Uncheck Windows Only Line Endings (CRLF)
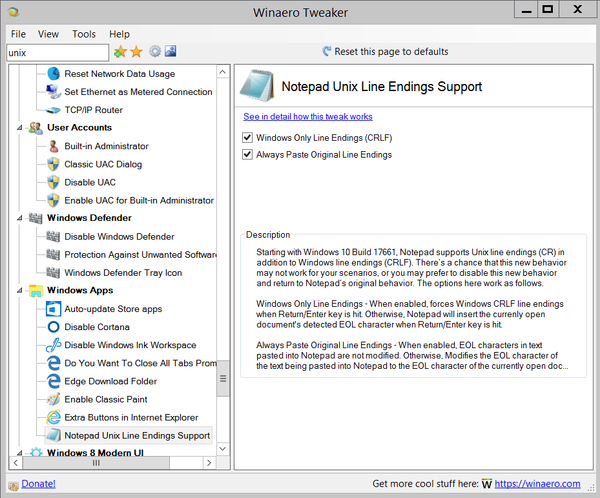The height and width of the screenshot is (498, 600). (248, 137)
